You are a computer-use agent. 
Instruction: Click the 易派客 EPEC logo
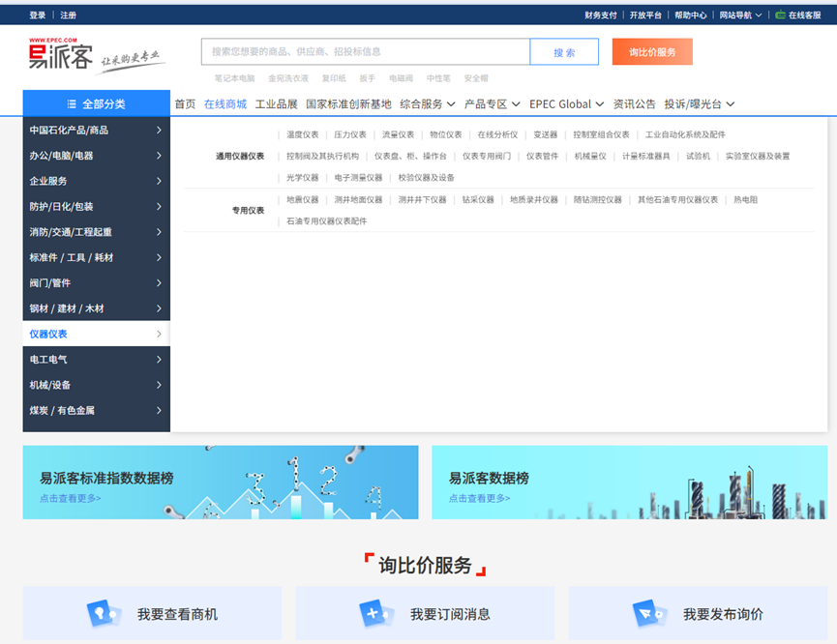[x=61, y=56]
